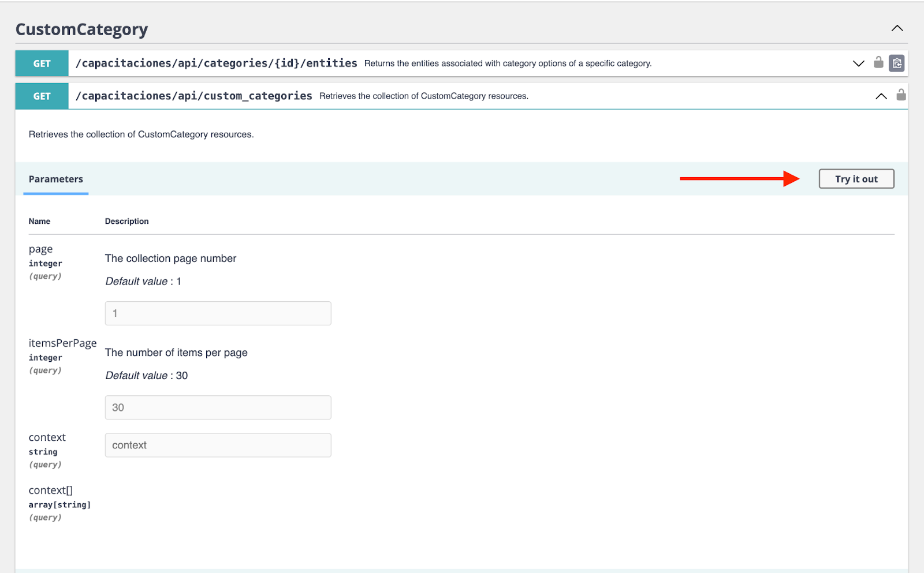Viewport: 924px width, 573px height.
Task: Click into the context string input field
Action: [218, 445]
